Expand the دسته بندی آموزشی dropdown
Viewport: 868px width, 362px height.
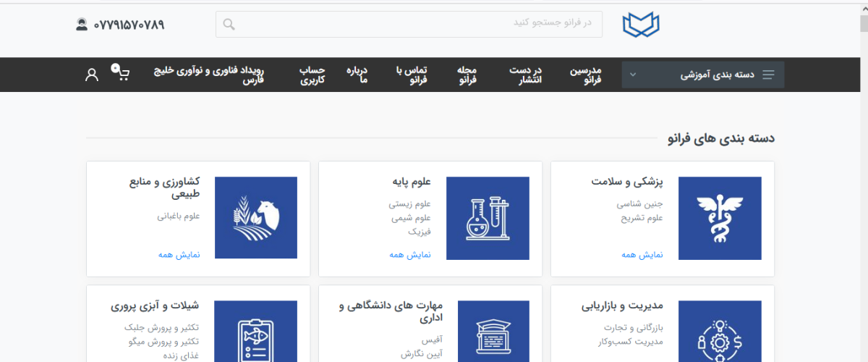tap(716, 75)
